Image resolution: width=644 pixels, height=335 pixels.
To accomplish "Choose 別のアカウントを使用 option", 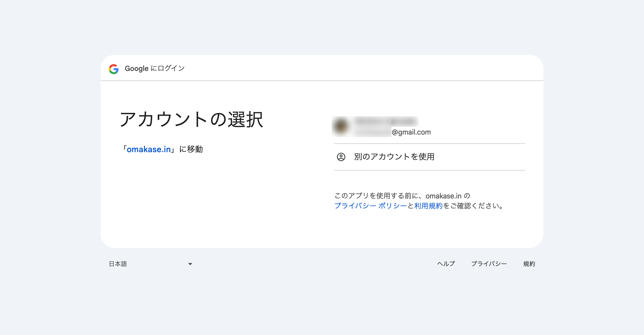I will tap(429, 157).
